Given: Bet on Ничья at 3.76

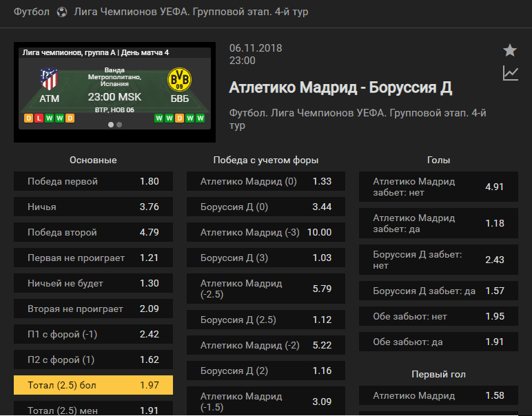Looking at the screenshot, I should click(x=93, y=207).
